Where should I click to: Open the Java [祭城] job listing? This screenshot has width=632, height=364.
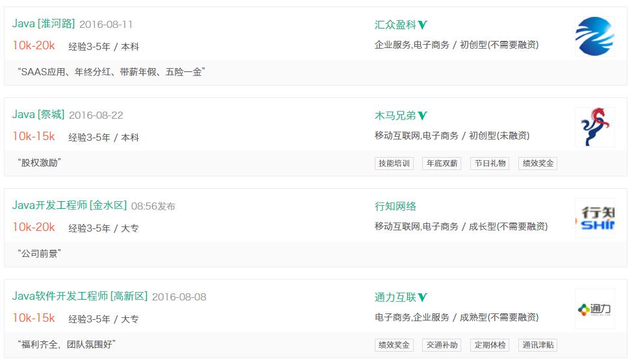tap(38, 115)
